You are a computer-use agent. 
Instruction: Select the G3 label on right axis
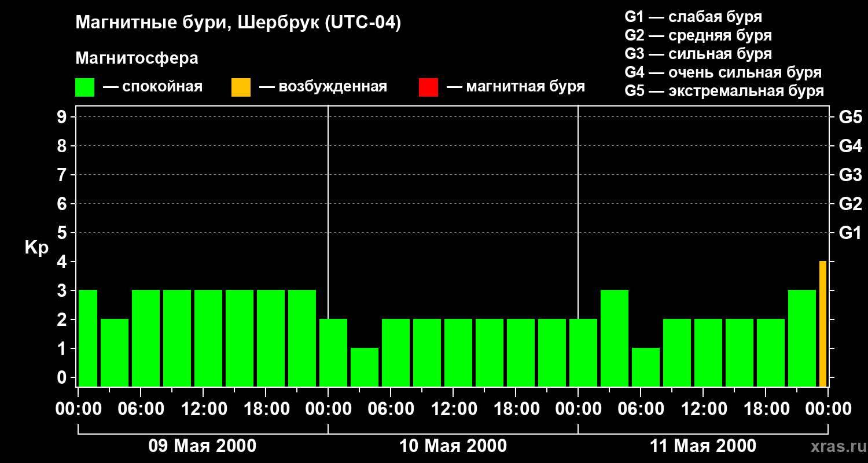pyautogui.click(x=850, y=175)
